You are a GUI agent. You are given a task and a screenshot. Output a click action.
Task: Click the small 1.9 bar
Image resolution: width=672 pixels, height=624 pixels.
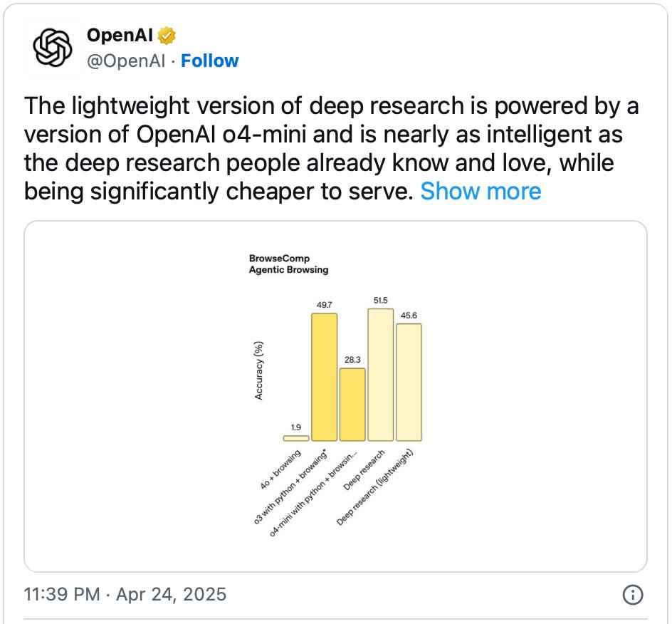pos(296,438)
